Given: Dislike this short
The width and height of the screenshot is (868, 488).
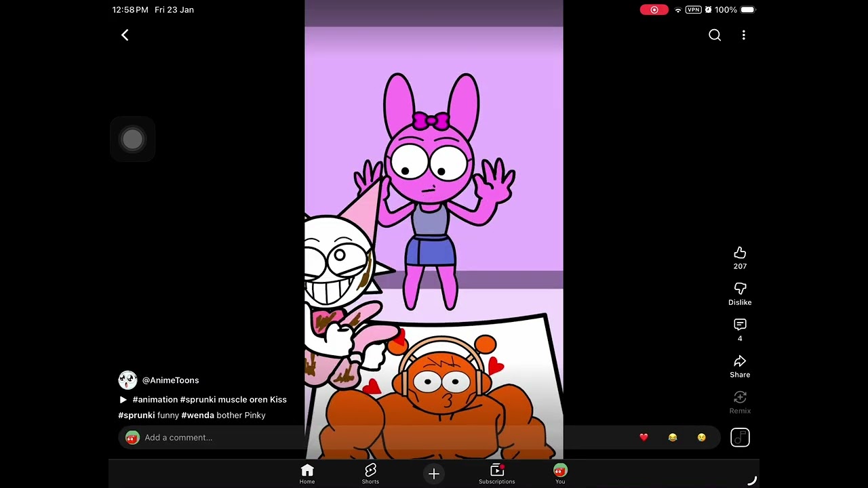Looking at the screenshot, I should point(740,289).
